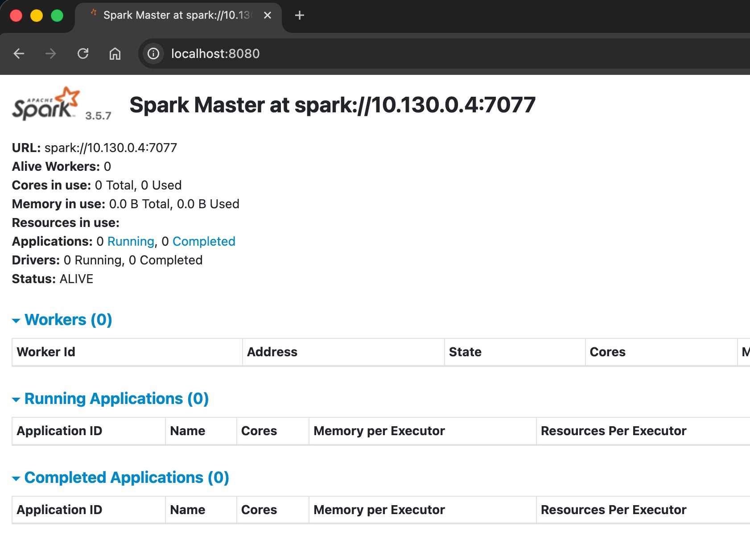750x560 pixels.
Task: Sort workers by State column
Action: pyautogui.click(x=515, y=352)
